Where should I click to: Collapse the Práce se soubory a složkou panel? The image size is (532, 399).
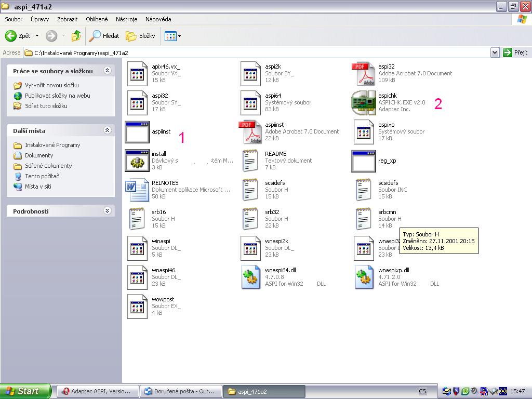coord(107,71)
